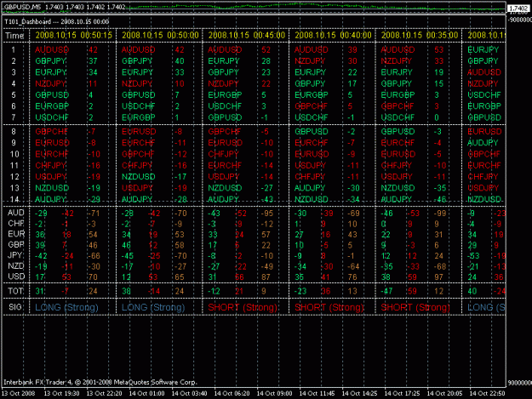Viewport: 532px width, 399px height.
Task: Click LONG (Strong) signal under 00:50:00
Action: [x=153, y=307]
